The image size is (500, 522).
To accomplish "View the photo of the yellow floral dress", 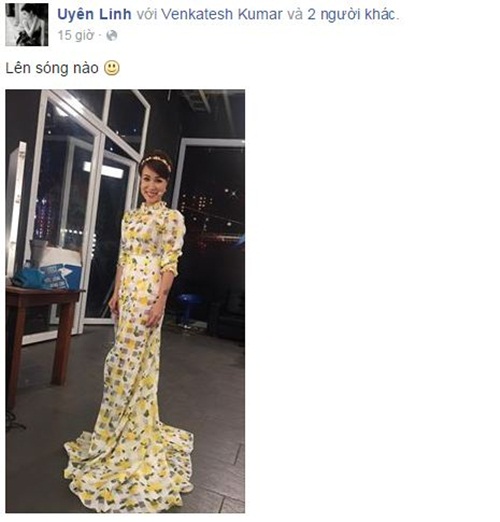I will coord(125,301).
